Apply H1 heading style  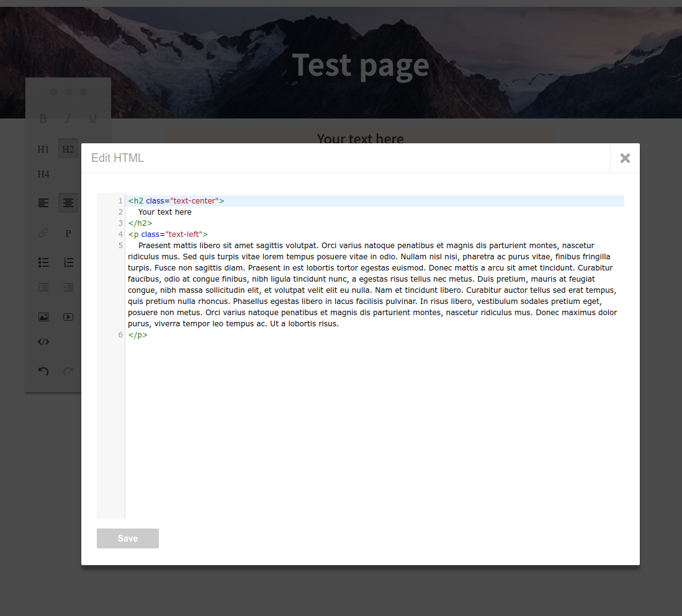pos(43,149)
